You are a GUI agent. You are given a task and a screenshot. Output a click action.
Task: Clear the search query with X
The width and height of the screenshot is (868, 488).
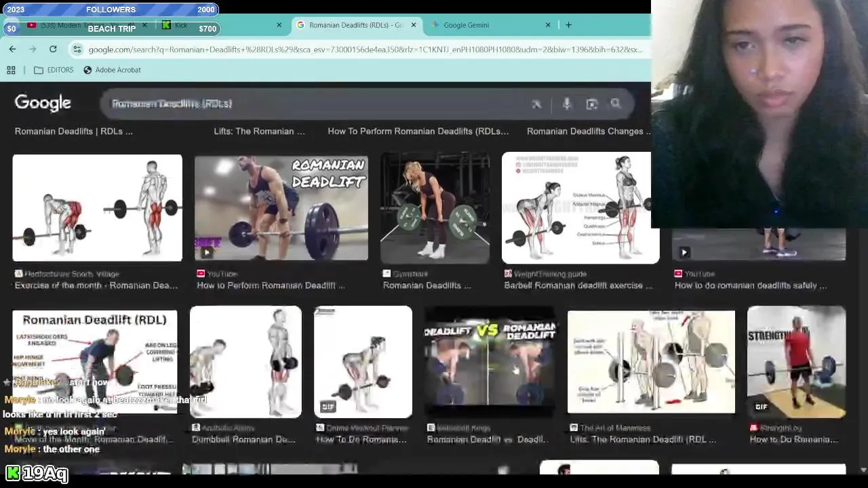(536, 104)
